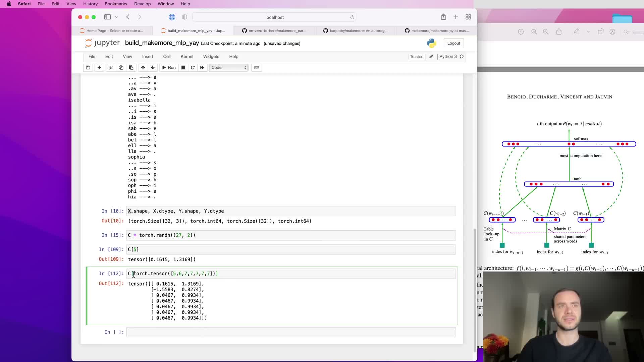The image size is (644, 362).
Task: Toggle the Safari shield privacy icon
Action: click(184, 17)
